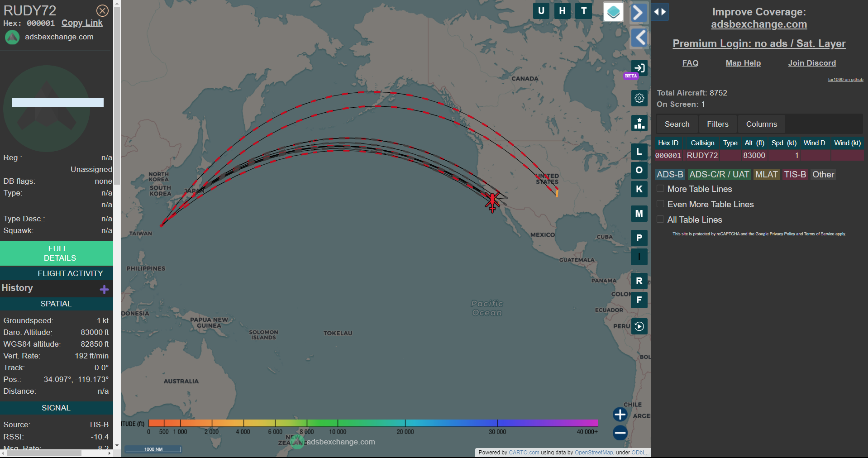The height and width of the screenshot is (458, 868).
Task: Click the U map toggle button
Action: pos(541,10)
